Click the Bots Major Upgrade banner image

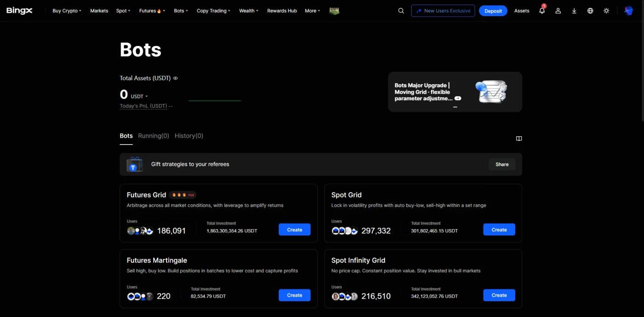click(490, 92)
